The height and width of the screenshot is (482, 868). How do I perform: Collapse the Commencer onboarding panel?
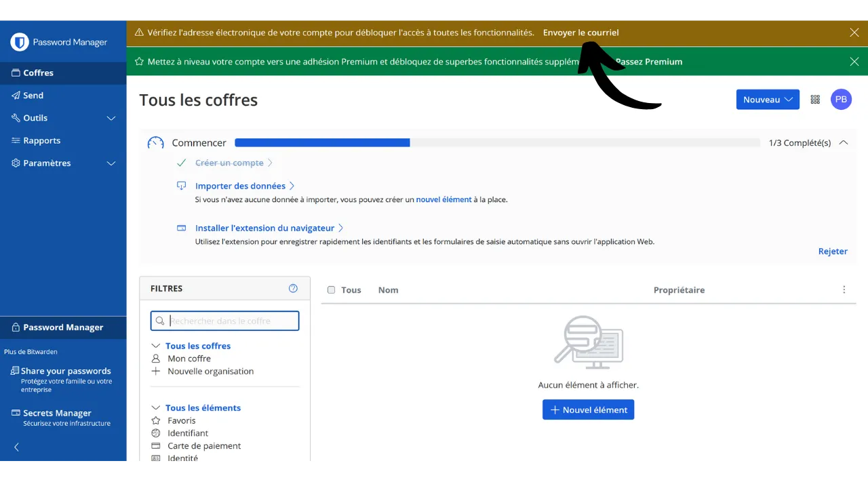pos(843,142)
